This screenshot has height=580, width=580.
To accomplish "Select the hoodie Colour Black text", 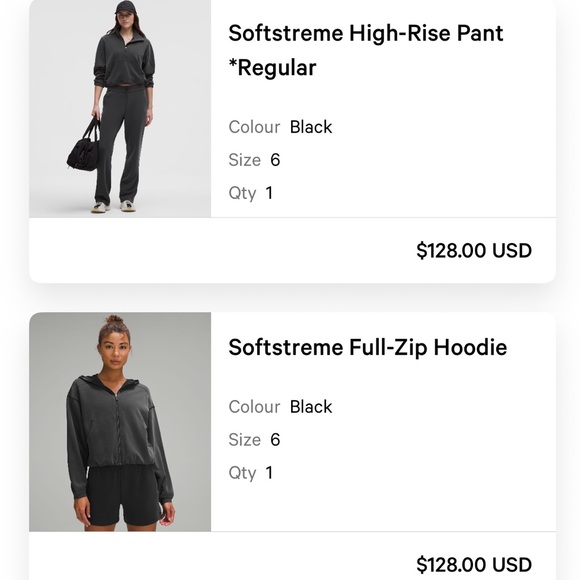I will (280, 407).
